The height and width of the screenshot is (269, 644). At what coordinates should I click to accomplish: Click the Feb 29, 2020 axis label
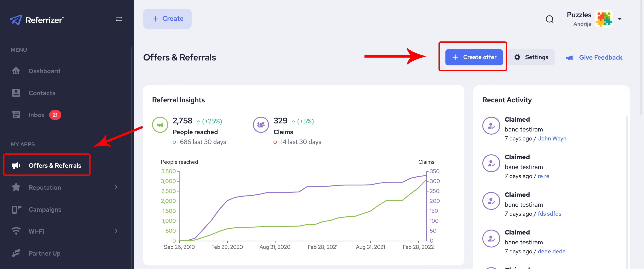click(x=227, y=247)
